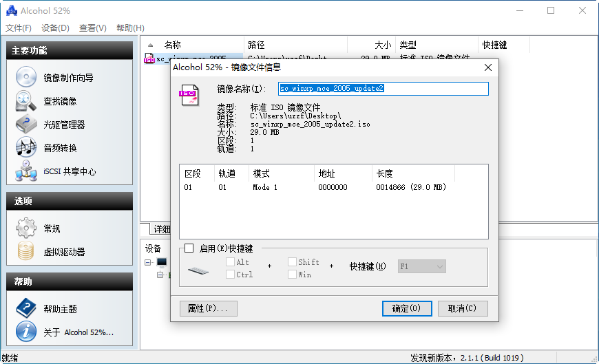Click the 类型 column header
Image resolution: width=599 pixels, height=364 pixels.
(x=437, y=45)
